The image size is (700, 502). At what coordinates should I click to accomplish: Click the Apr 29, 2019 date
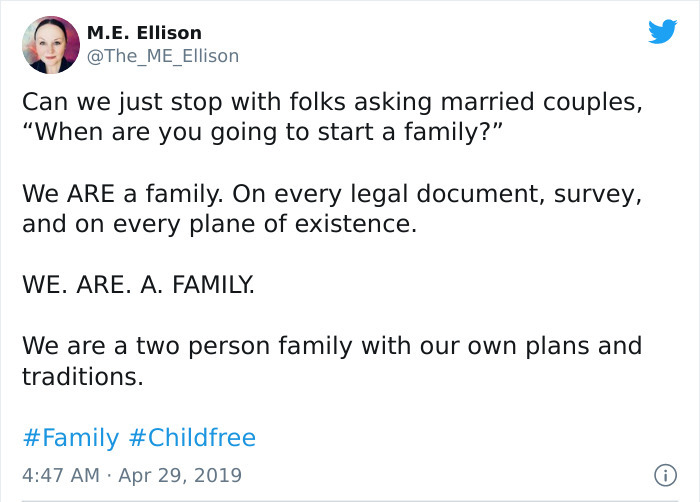(x=180, y=476)
